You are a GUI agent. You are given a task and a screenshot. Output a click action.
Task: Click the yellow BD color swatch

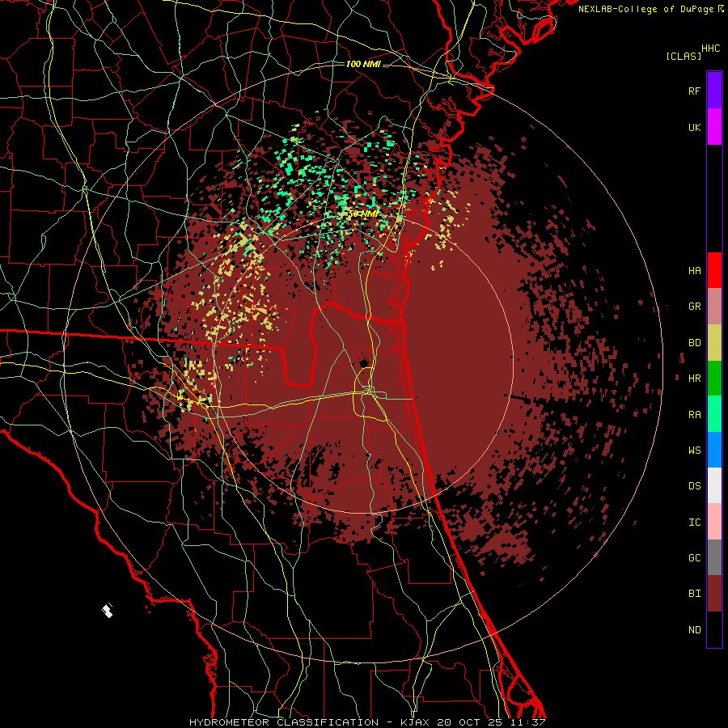[714, 343]
